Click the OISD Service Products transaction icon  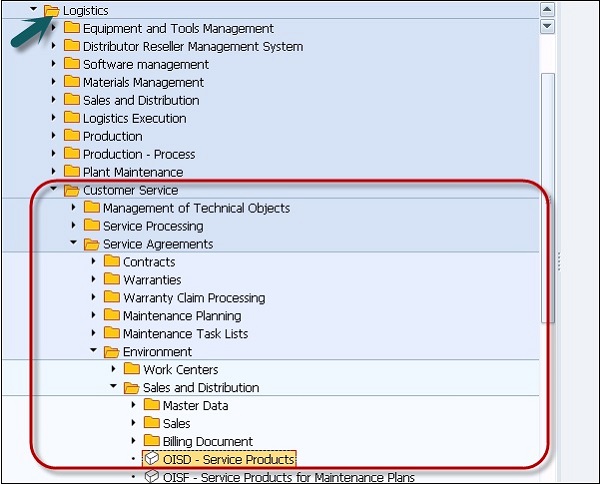click(x=152, y=459)
